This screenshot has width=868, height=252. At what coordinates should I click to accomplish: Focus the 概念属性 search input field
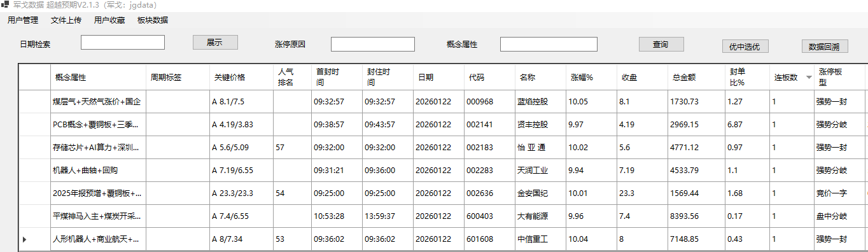(549, 44)
